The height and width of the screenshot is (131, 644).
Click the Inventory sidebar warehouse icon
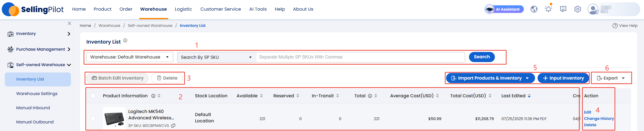[x=10, y=34]
